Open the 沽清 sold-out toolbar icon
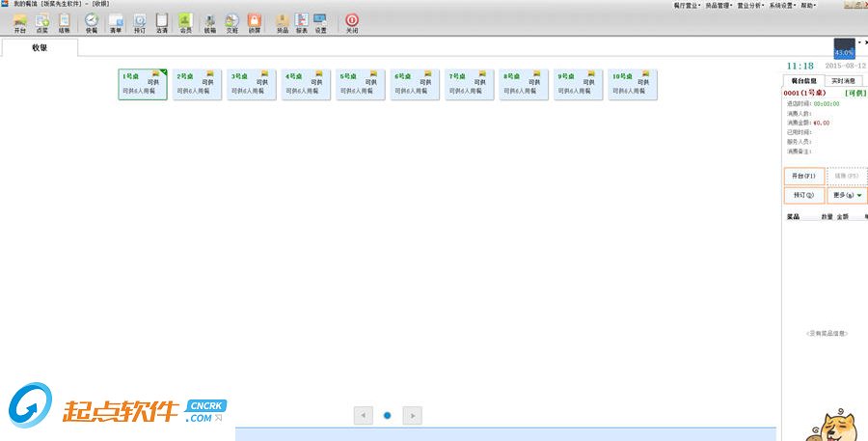The height and width of the screenshot is (441, 868). (162, 23)
